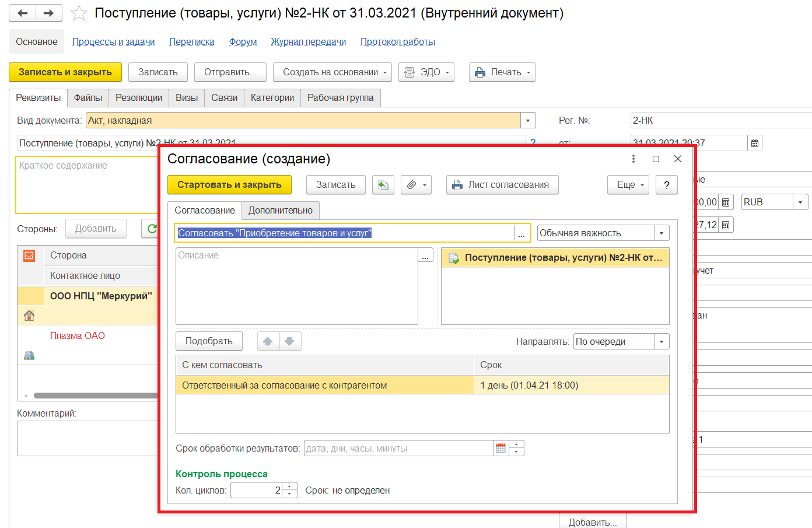This screenshot has height=528, width=812.
Task: Open the 'Направлять' routing order dropdown
Action: (661, 341)
